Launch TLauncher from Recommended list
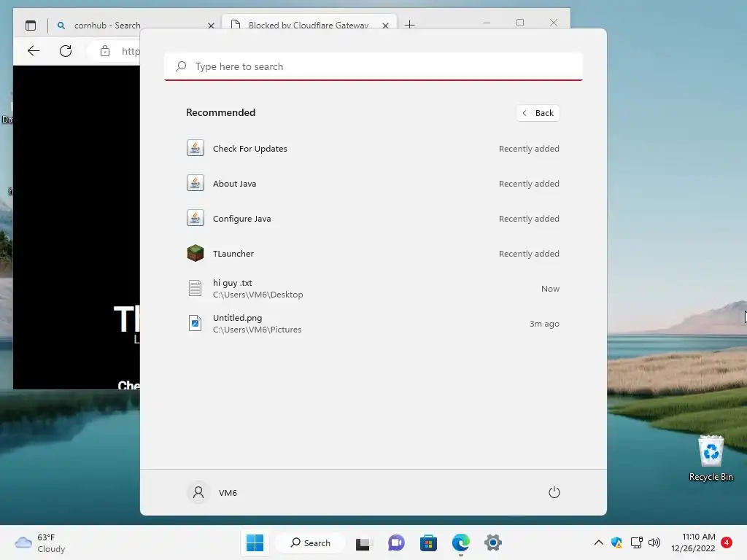 coord(373,253)
